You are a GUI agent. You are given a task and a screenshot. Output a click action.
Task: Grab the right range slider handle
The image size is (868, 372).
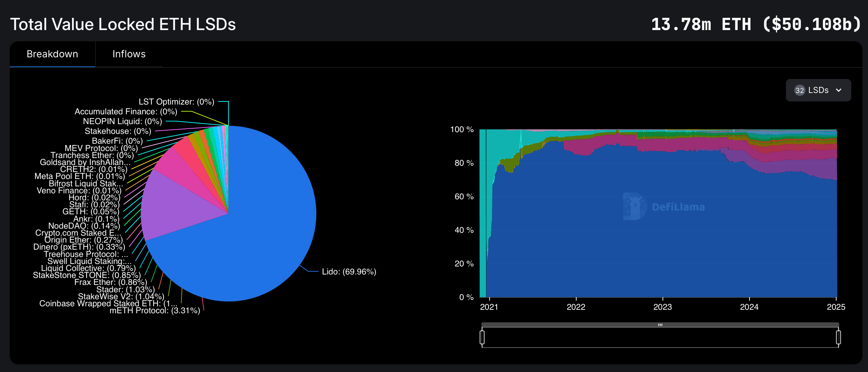(x=838, y=337)
